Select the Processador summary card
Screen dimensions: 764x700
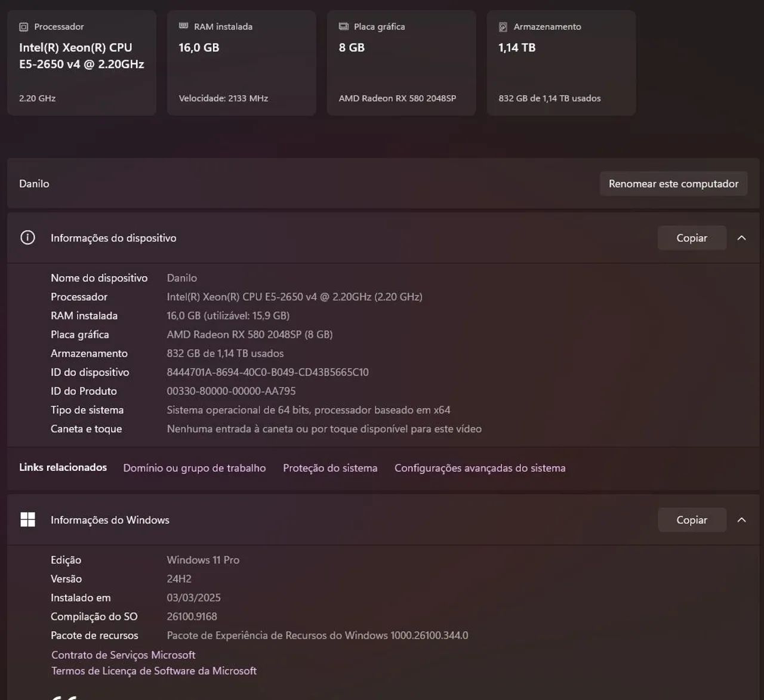click(82, 63)
